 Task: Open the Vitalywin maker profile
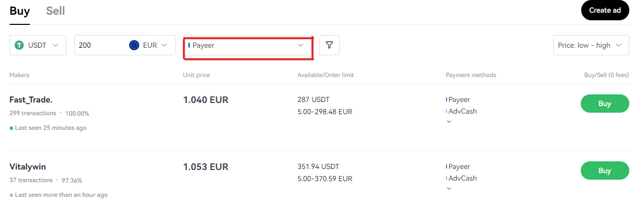[x=28, y=166]
